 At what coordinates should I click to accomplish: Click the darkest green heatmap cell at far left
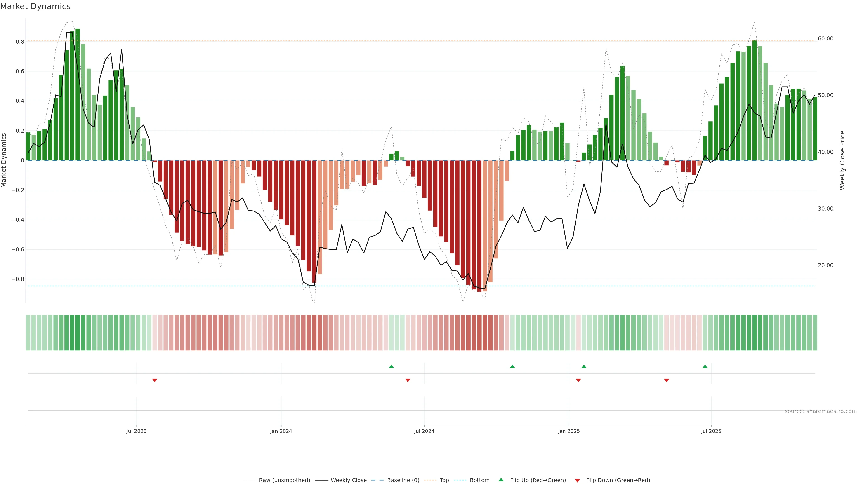78,333
